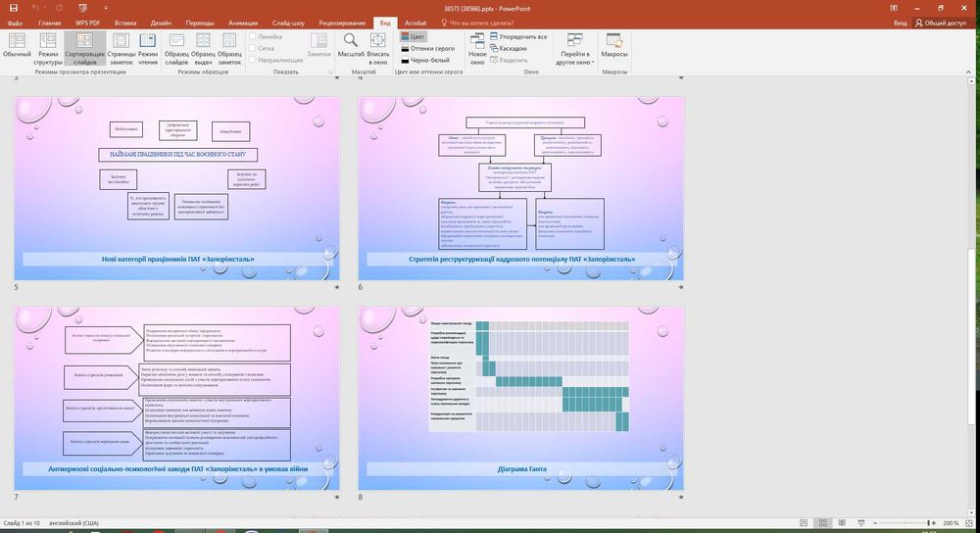Click Разделить split option
The image size is (980, 533).
pyautogui.click(x=509, y=60)
